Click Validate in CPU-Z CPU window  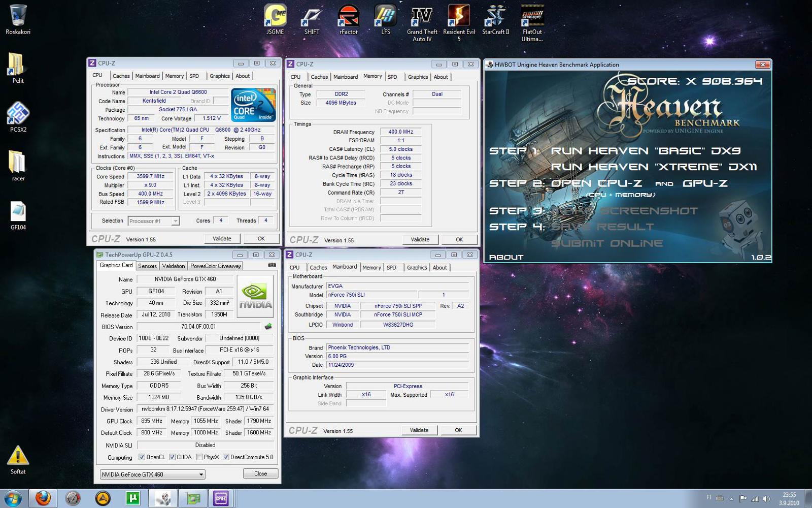pyautogui.click(x=222, y=238)
